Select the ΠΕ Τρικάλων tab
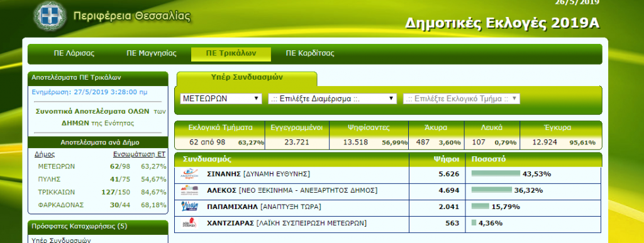 pyautogui.click(x=231, y=53)
